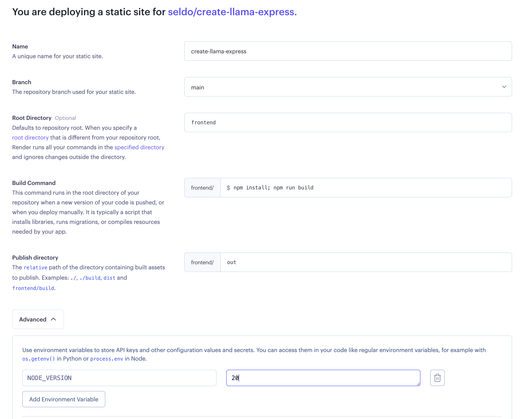Delete the NODE_VERSION environment variable
Screen dimensions: 532x419
click(x=437, y=378)
